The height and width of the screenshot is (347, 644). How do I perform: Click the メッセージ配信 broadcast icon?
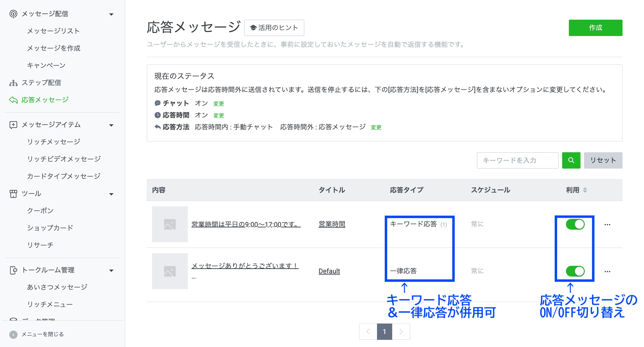(13, 14)
